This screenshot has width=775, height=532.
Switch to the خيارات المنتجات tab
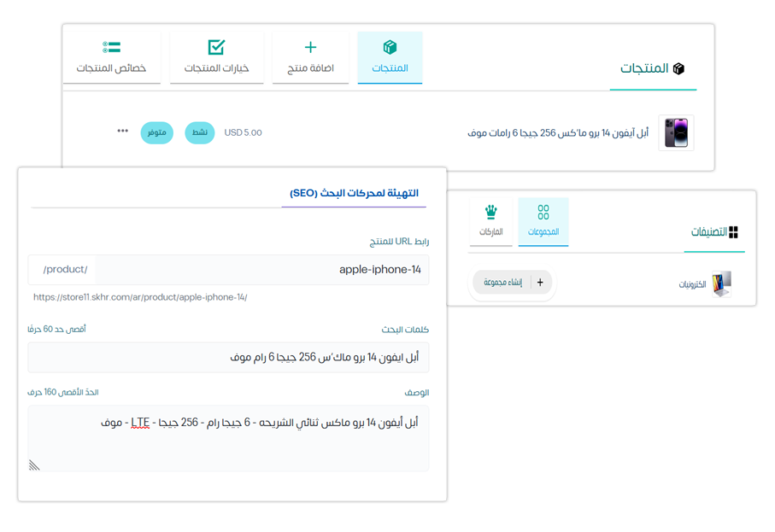[x=216, y=58]
